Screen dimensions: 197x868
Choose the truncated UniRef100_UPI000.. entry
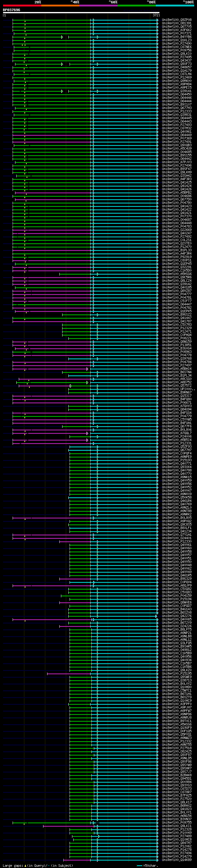pos(179,389)
